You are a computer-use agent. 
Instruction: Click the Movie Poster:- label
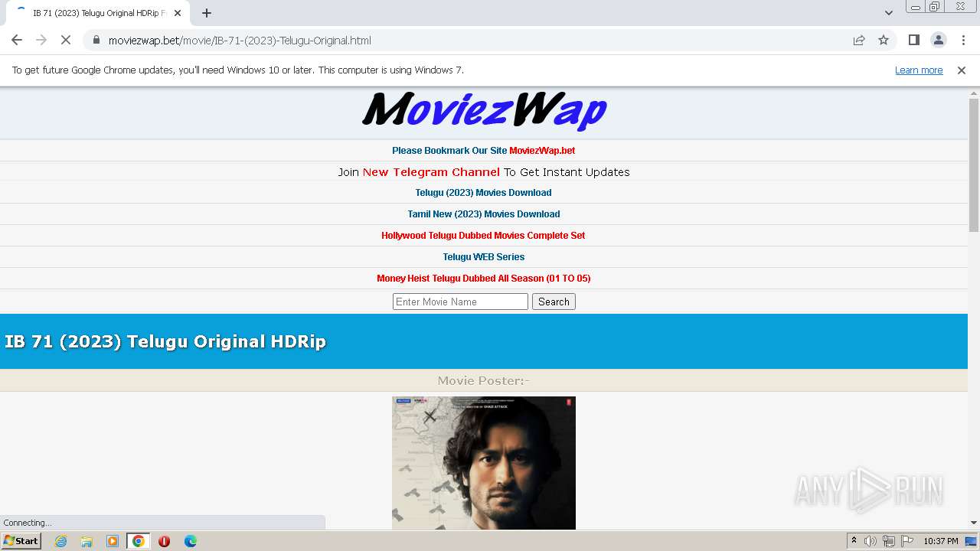coord(484,380)
